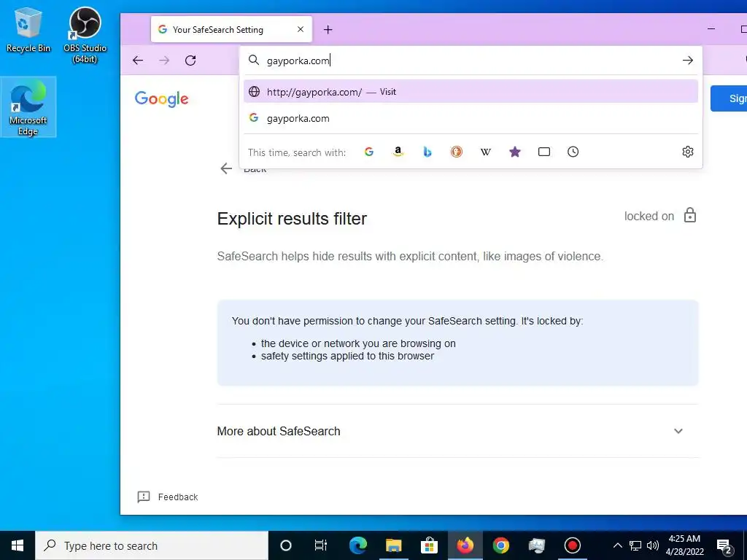Open search settings gear in the dropdown
The width and height of the screenshot is (747, 560).
pos(687,152)
